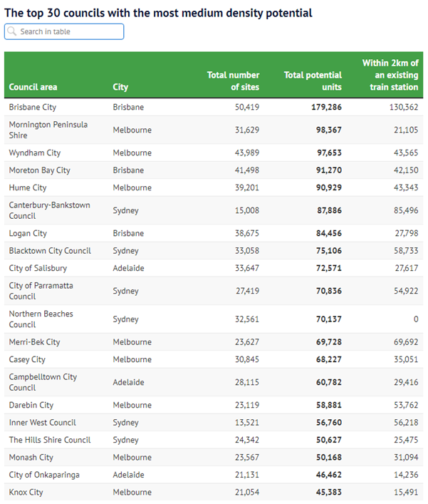This screenshot has width=428, height=504.
Task: Select City of Parramatta Council cell
Action: click(x=41, y=291)
